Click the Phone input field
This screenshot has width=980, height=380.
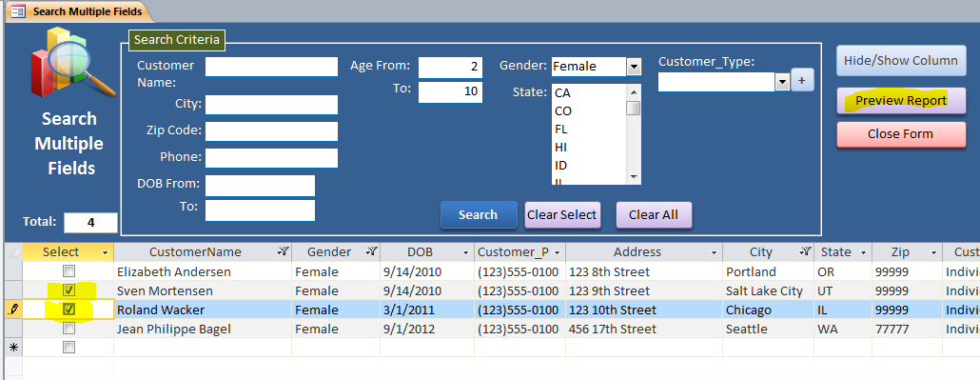tap(271, 158)
